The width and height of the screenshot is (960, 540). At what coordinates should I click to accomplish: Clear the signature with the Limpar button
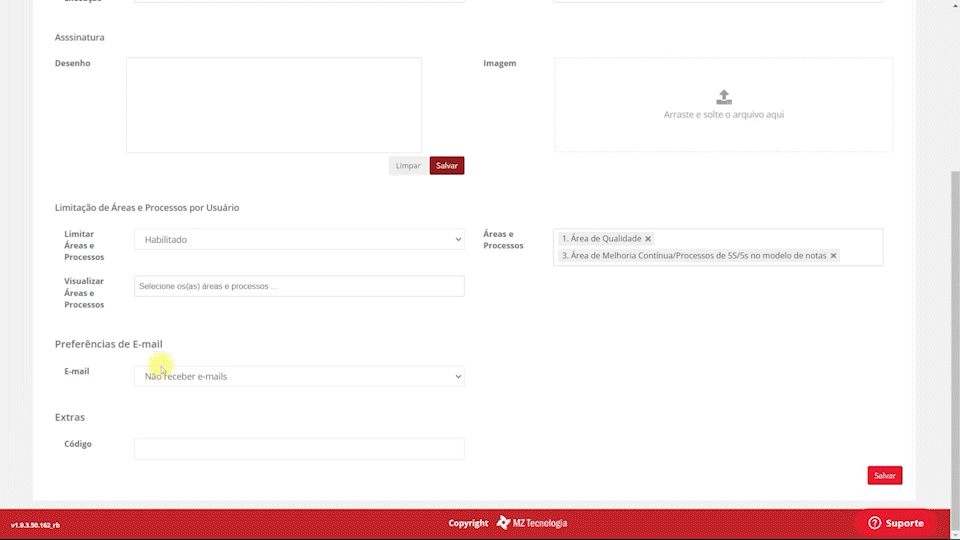(408, 165)
